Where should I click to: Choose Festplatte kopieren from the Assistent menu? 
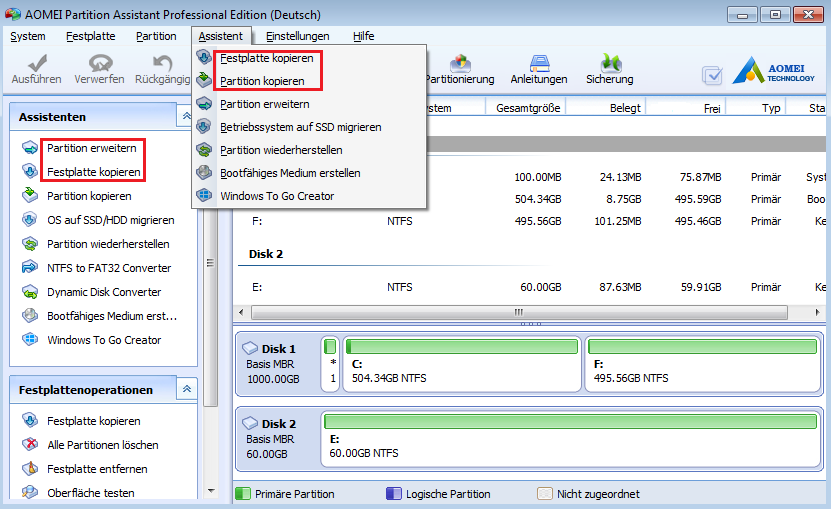pyautogui.click(x=267, y=58)
